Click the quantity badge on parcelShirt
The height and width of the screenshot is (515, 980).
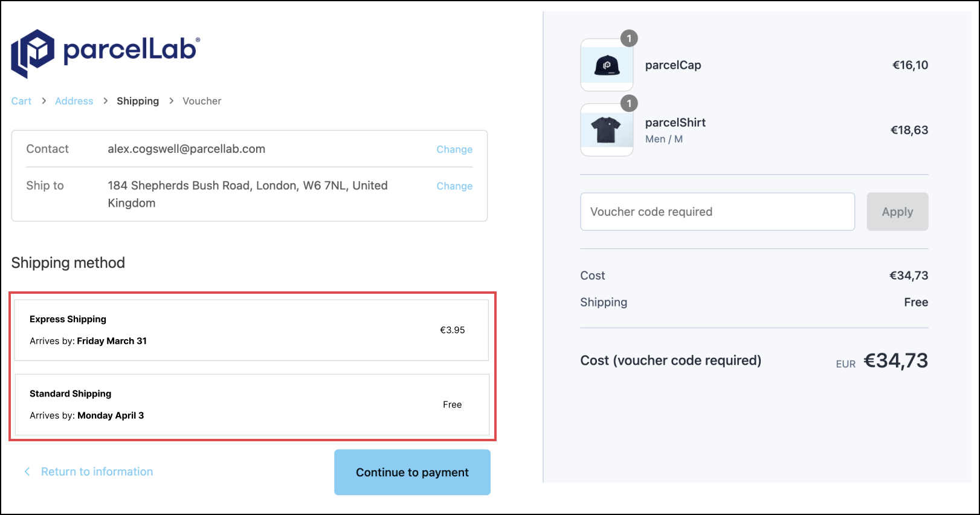point(629,103)
